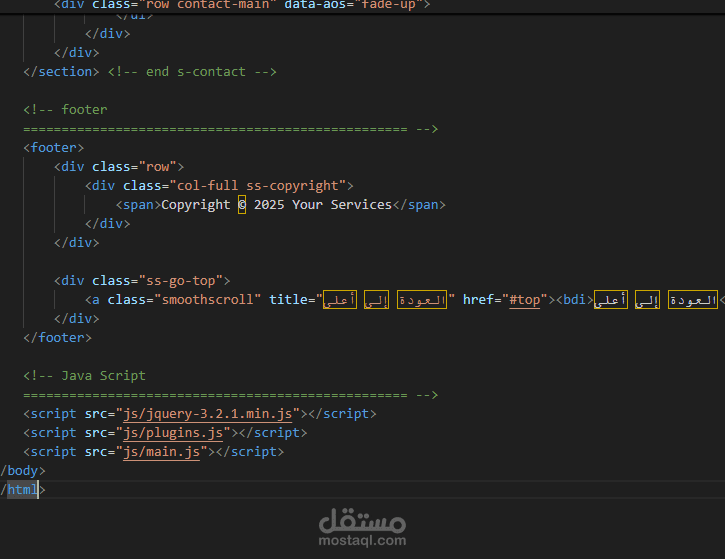
Task: Click the closing footer tag
Action: pyautogui.click(x=57, y=338)
